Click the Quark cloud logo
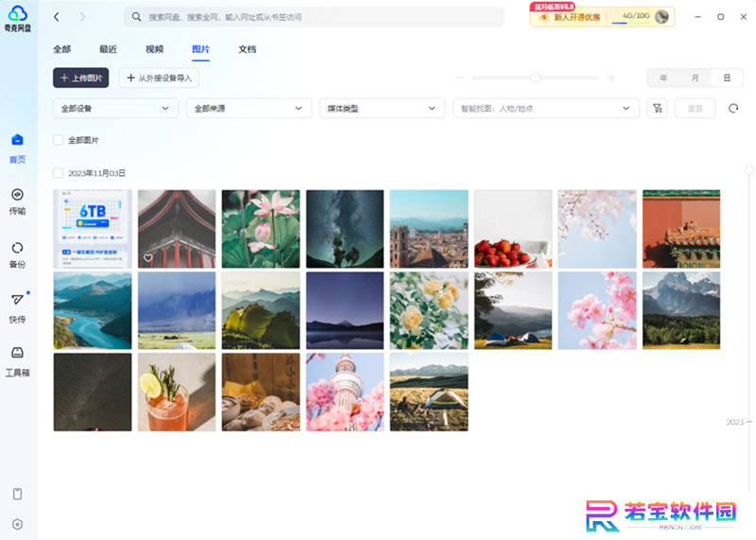Image resolution: width=756 pixels, height=540 pixels. tap(18, 18)
